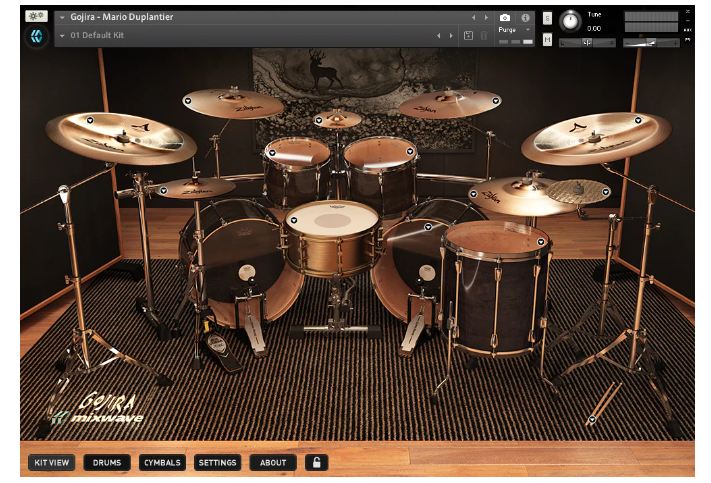Mute the instrument with M button
This screenshot has height=483, width=711.
[547, 39]
